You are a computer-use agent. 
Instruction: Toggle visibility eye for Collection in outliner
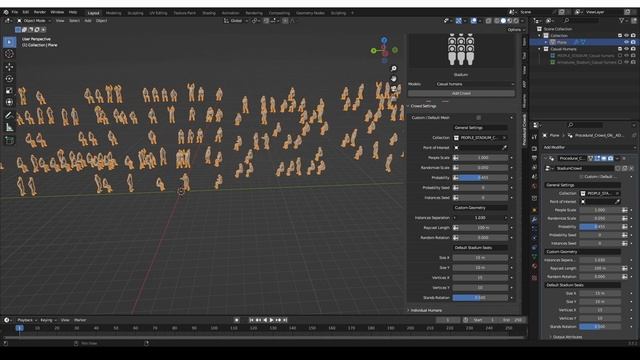pyautogui.click(x=627, y=36)
